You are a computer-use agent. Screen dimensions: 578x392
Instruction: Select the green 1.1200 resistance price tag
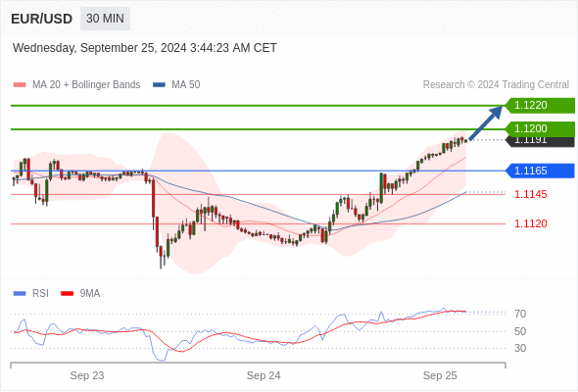tap(540, 128)
